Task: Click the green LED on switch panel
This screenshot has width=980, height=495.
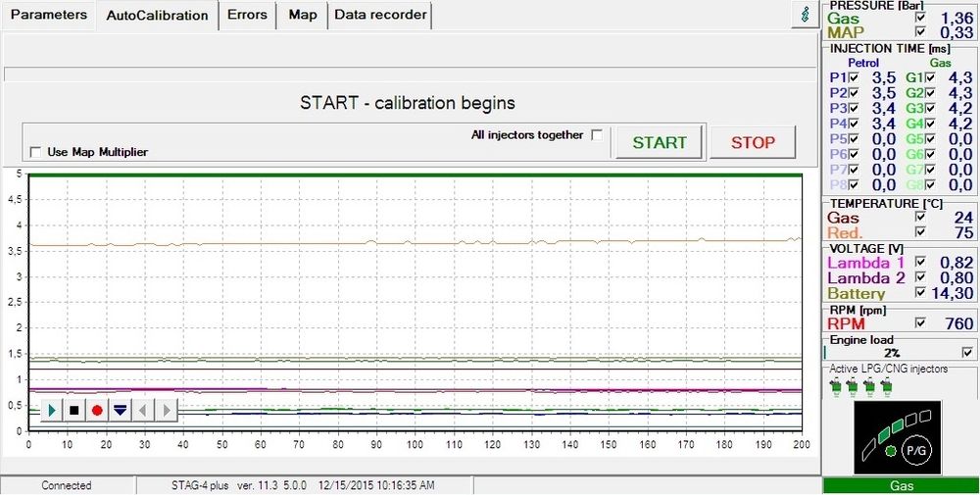Action: [x=891, y=451]
